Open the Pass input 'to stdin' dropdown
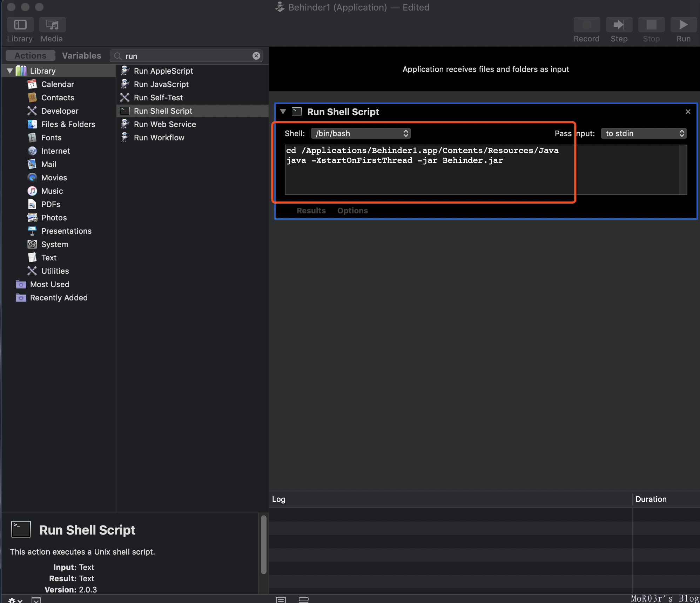The image size is (700, 603). 644,133
